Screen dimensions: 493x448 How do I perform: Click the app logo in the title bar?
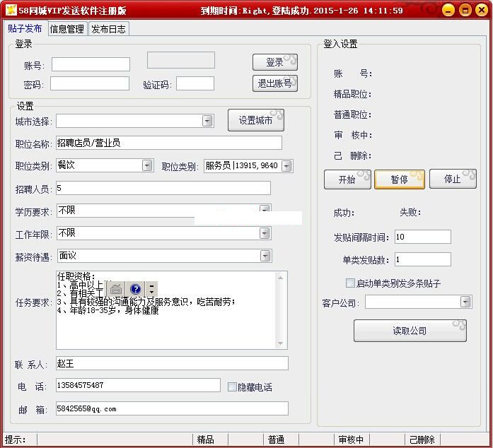[11, 10]
